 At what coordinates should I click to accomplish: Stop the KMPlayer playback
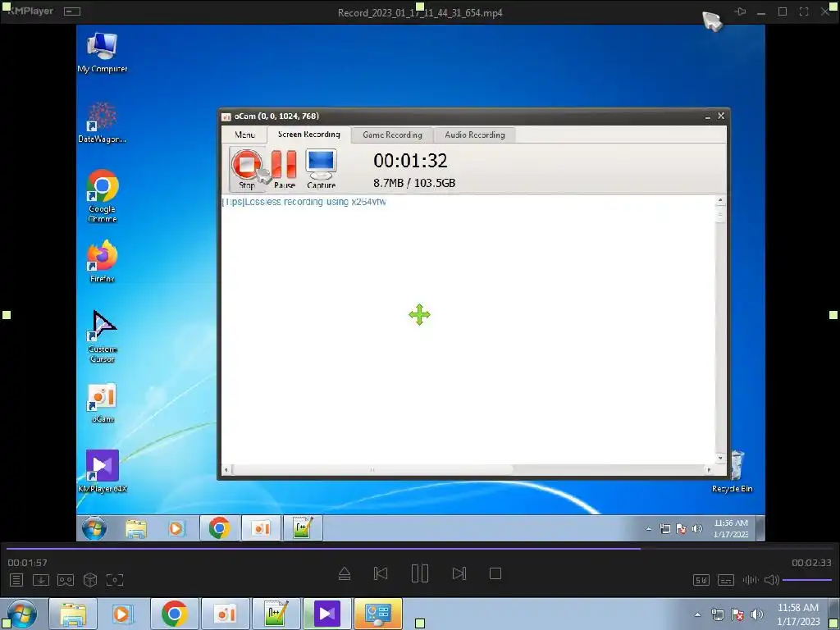pyautogui.click(x=495, y=573)
